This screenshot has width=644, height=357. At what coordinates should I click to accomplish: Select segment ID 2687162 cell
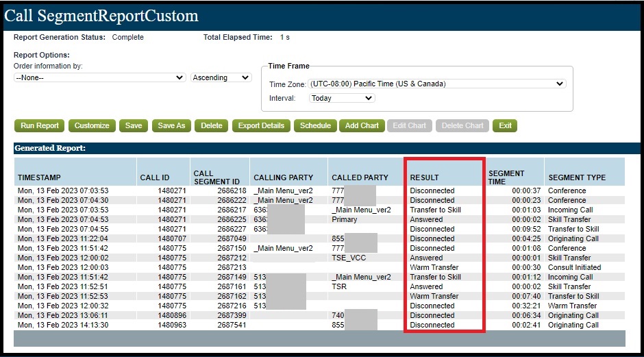[x=232, y=296]
